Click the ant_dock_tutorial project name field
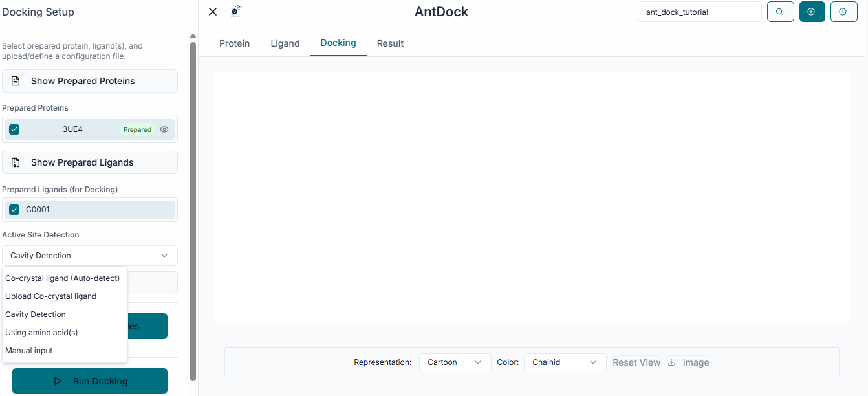This screenshot has height=396, width=868. click(699, 12)
